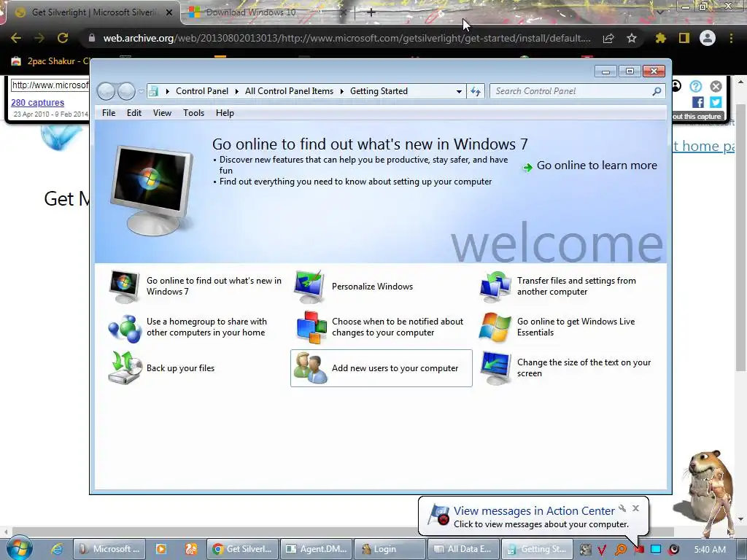Open the Help menu
This screenshot has width=747, height=560.
point(225,113)
